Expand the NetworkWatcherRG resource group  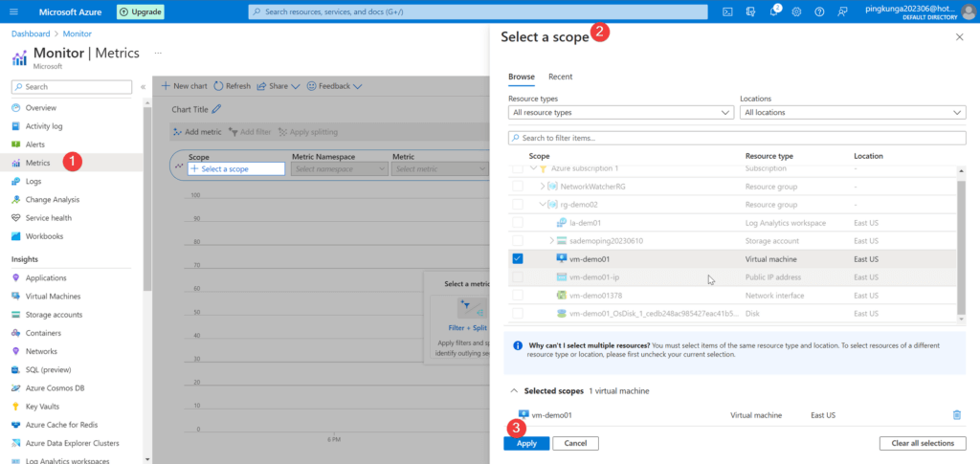[x=543, y=187]
